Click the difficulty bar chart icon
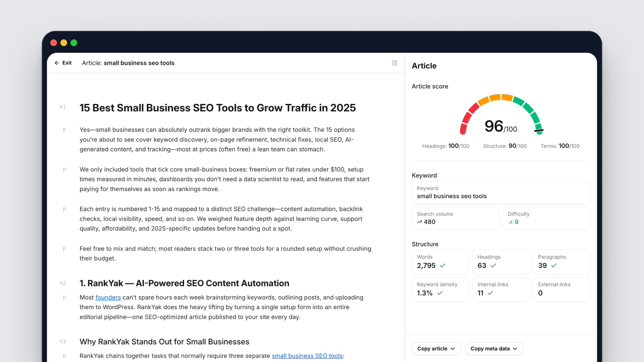 pyautogui.click(x=510, y=222)
